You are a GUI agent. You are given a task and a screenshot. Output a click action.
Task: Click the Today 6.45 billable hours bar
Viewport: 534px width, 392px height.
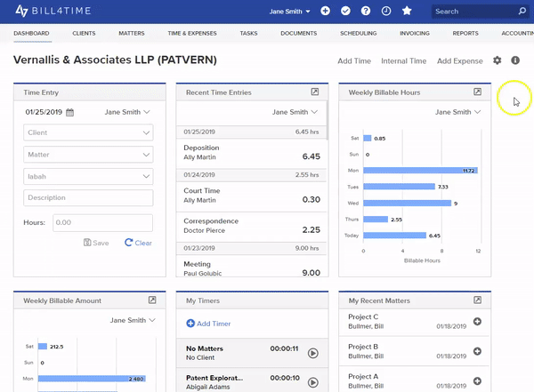click(x=394, y=236)
